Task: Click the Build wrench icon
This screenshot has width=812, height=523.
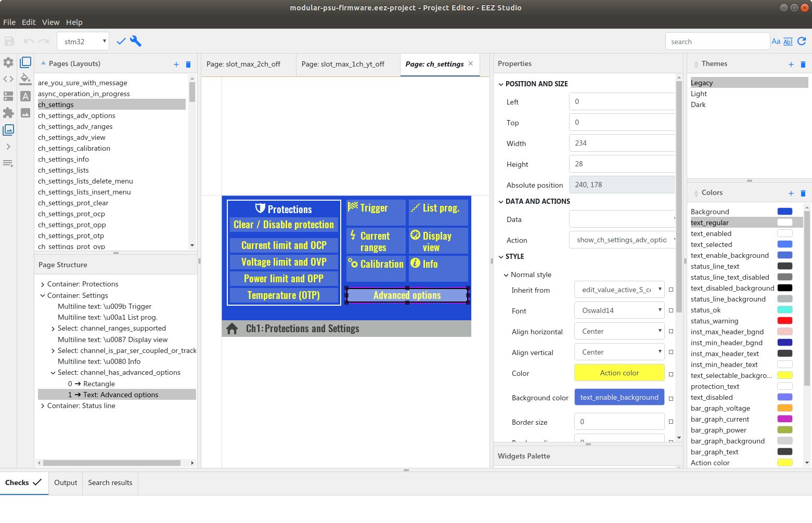Action: [x=136, y=41]
